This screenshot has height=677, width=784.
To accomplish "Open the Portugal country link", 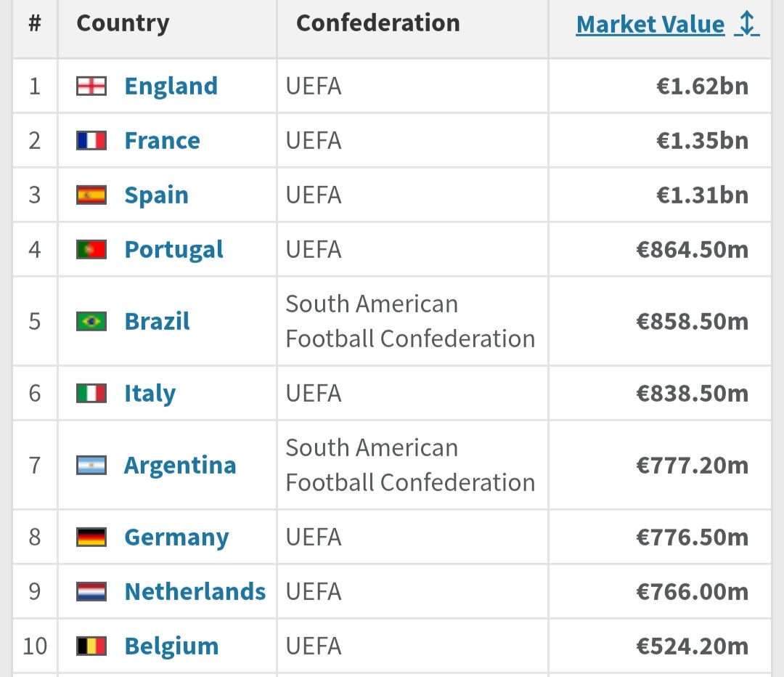I will point(173,250).
